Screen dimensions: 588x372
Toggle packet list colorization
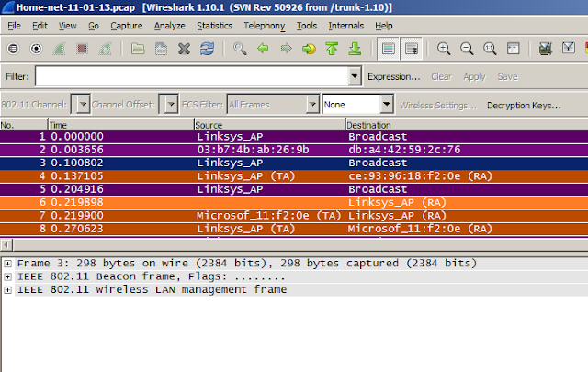click(x=388, y=49)
